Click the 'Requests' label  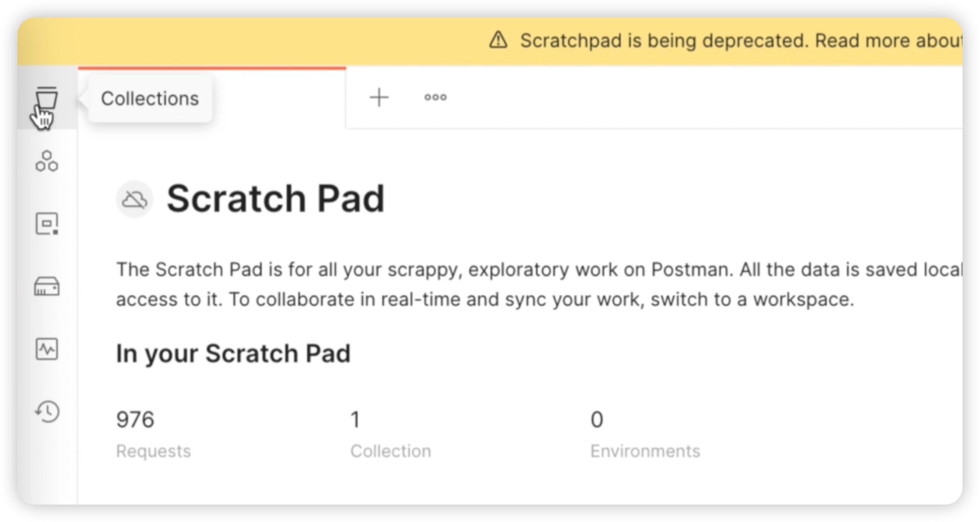point(153,451)
